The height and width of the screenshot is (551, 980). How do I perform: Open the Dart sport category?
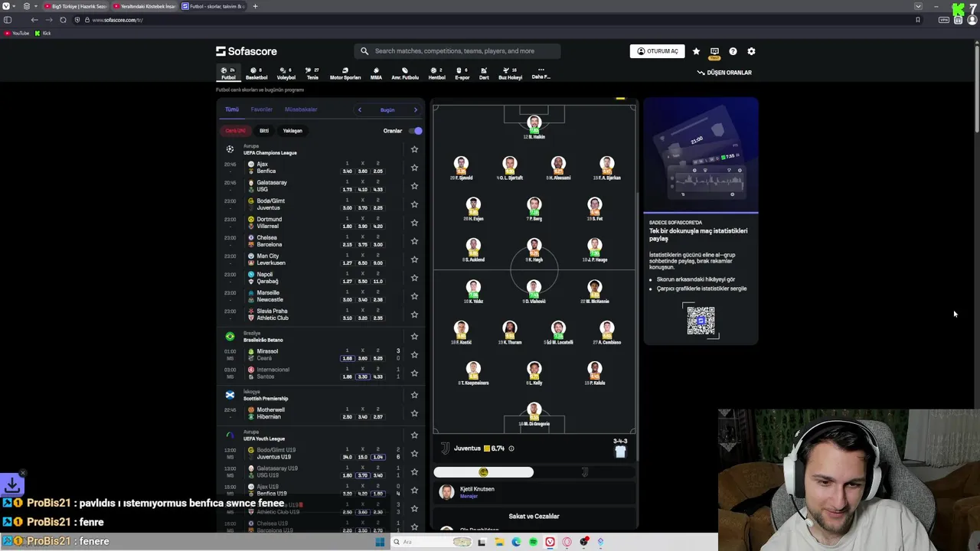coord(484,73)
